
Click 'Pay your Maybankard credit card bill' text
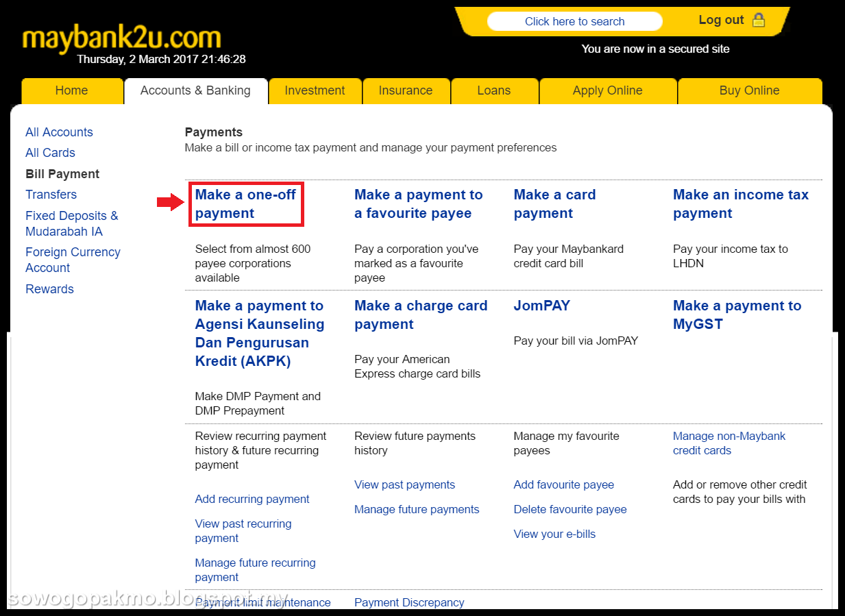(569, 256)
